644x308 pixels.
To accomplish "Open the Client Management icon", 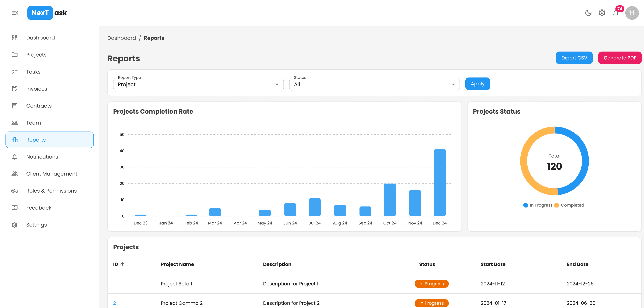I will click(x=14, y=173).
